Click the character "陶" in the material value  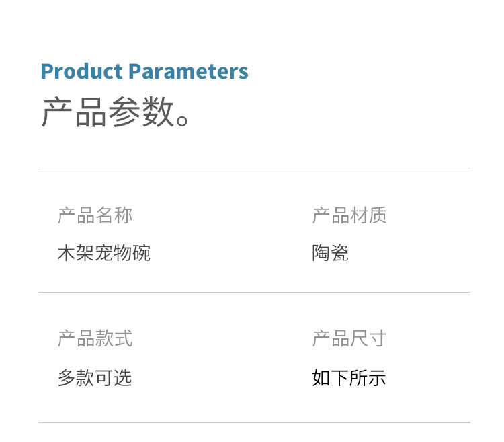point(321,254)
